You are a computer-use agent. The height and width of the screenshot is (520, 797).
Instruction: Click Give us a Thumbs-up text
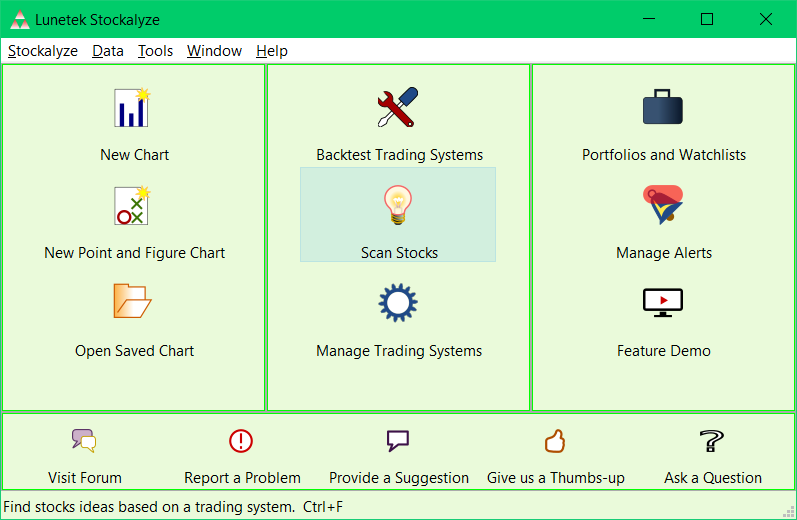click(x=556, y=478)
